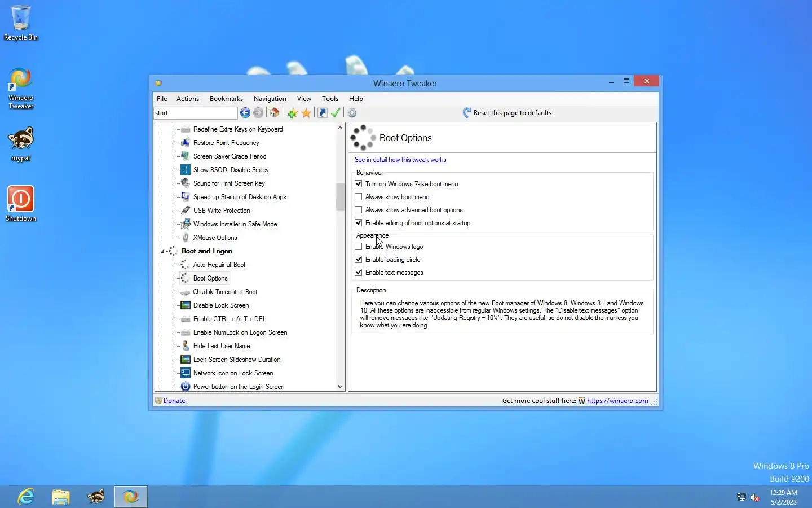Open the Bookmarks menu
812x508 pixels.
pyautogui.click(x=226, y=99)
